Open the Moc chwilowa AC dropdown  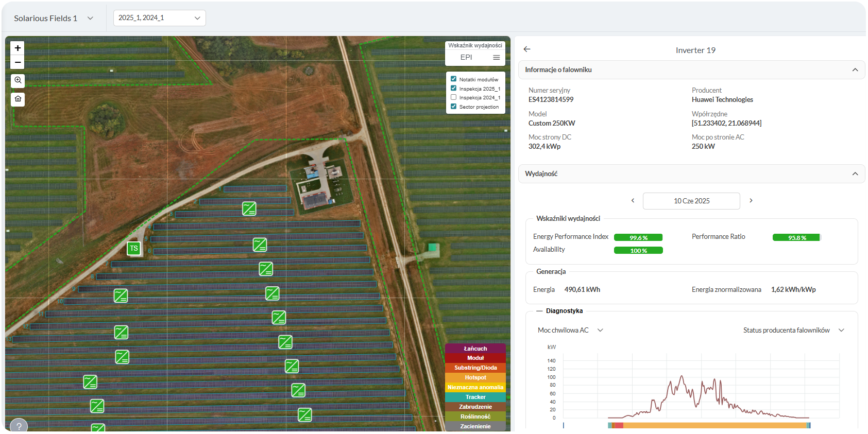click(x=570, y=330)
